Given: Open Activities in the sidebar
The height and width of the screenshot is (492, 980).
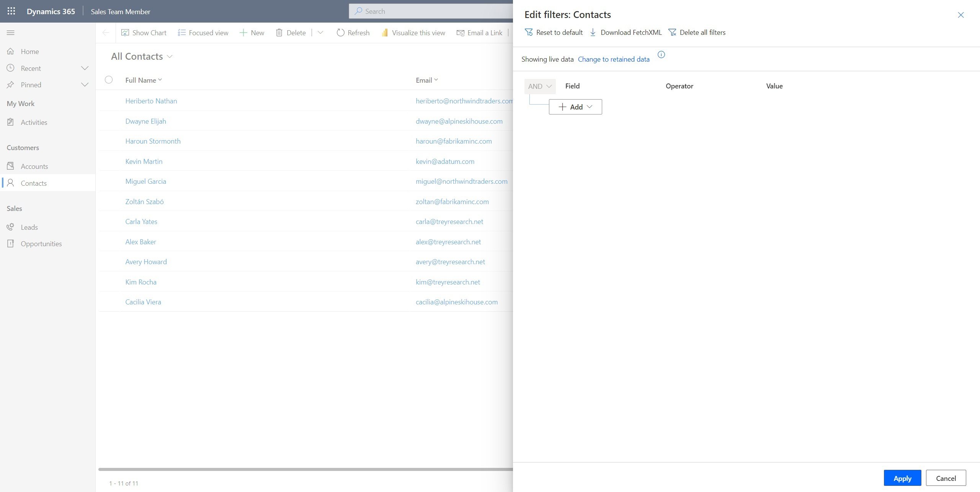Looking at the screenshot, I should pyautogui.click(x=34, y=122).
